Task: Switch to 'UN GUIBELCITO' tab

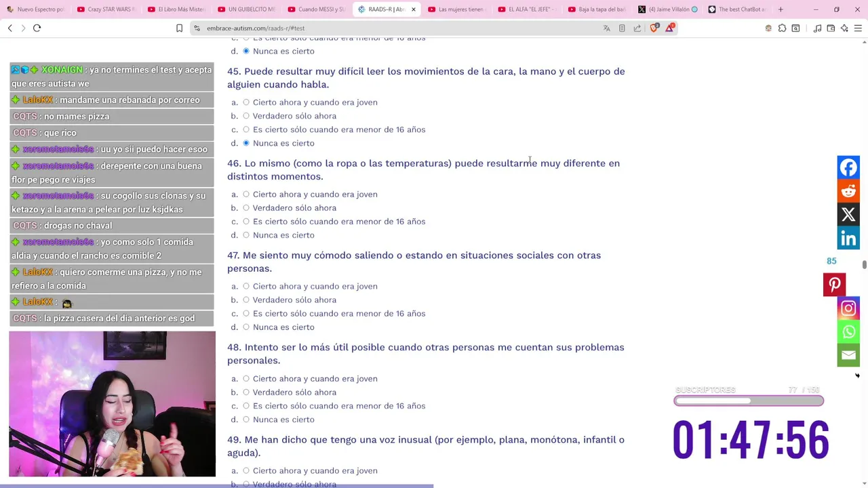Action: (246, 9)
